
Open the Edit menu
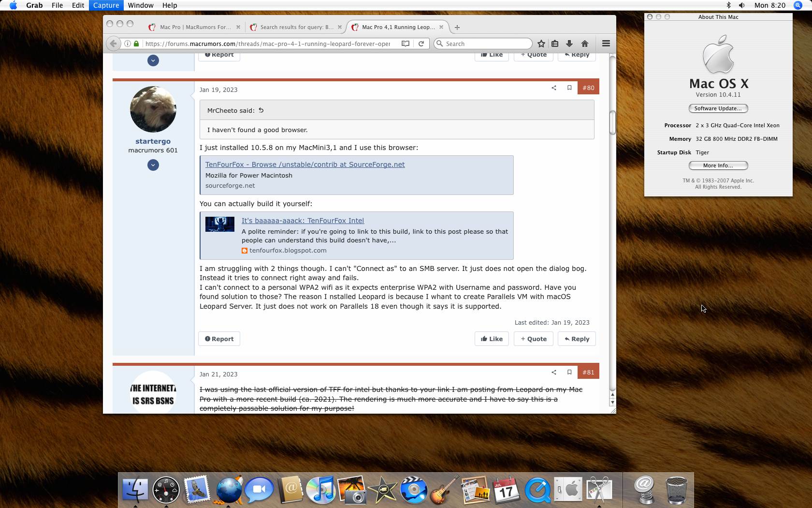pyautogui.click(x=78, y=5)
